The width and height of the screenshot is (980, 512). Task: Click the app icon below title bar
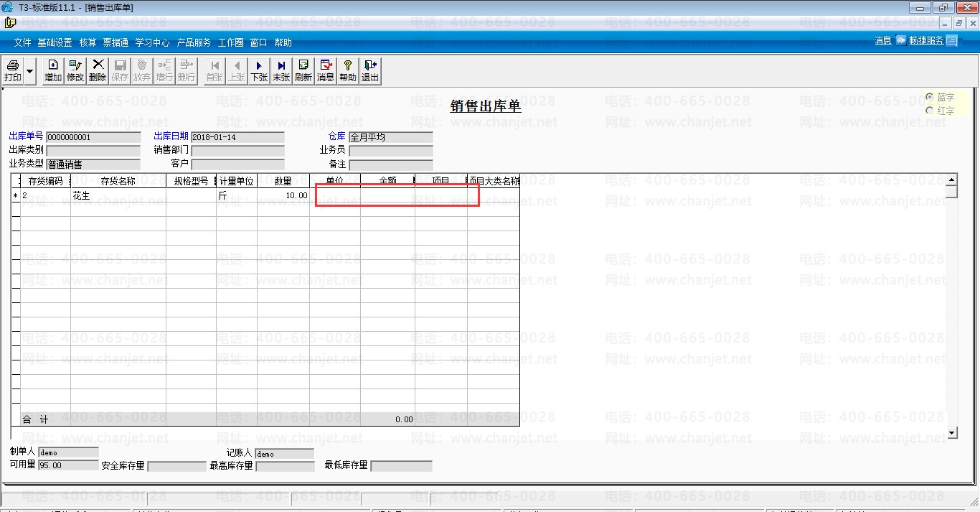coord(10,22)
